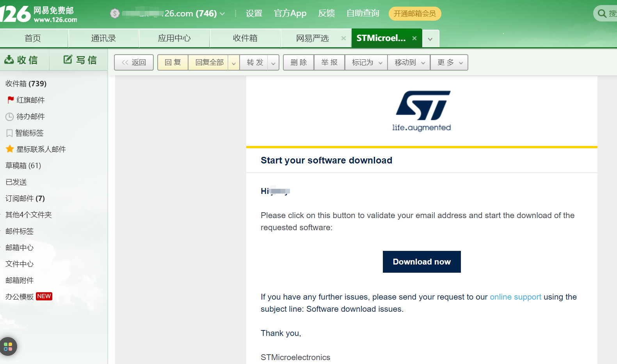Click the bookmark icon for 智能标签
Screen dimensions: 617x364
click(10, 133)
